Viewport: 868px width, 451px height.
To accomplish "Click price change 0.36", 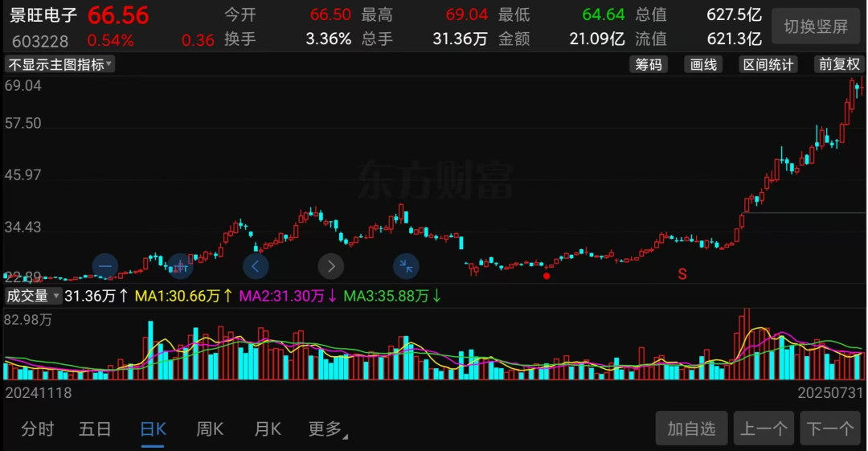I will tap(198, 40).
